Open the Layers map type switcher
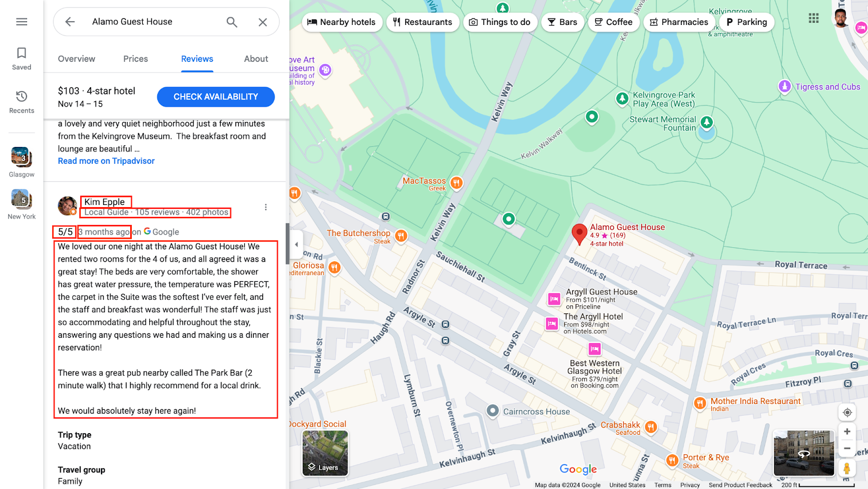Screen dimensions: 868x489 [325, 453]
